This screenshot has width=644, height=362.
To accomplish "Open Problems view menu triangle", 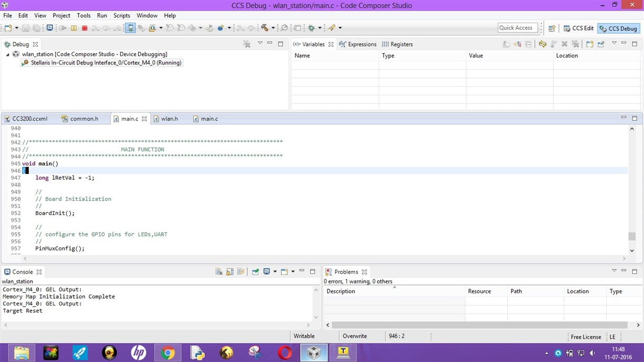I will pyautogui.click(x=614, y=271).
